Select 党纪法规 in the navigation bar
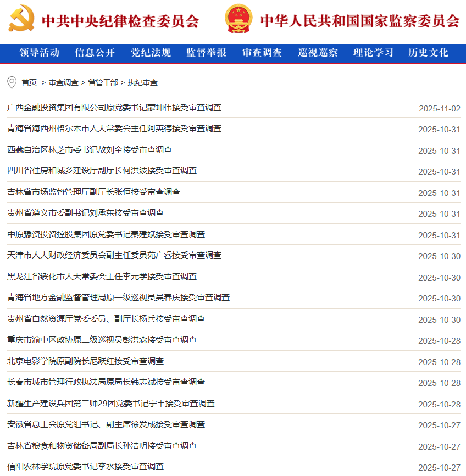 [151, 53]
